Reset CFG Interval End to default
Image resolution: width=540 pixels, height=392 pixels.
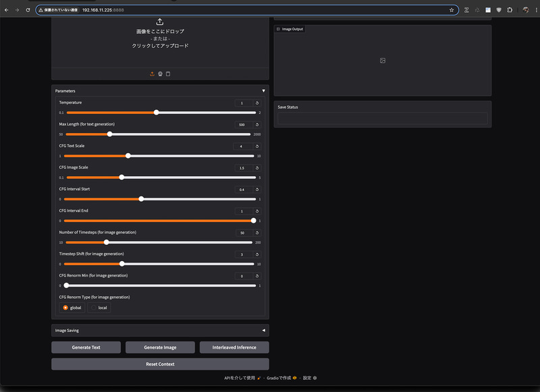[257, 211]
